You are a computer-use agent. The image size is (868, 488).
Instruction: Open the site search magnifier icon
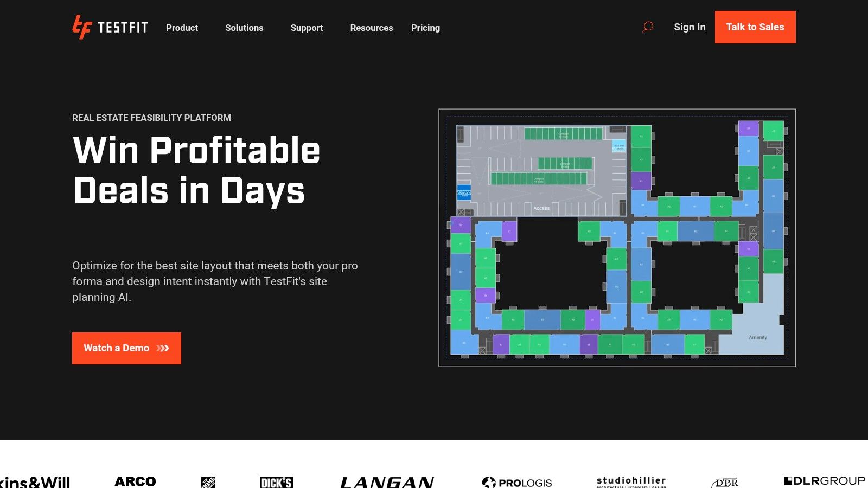tap(648, 27)
